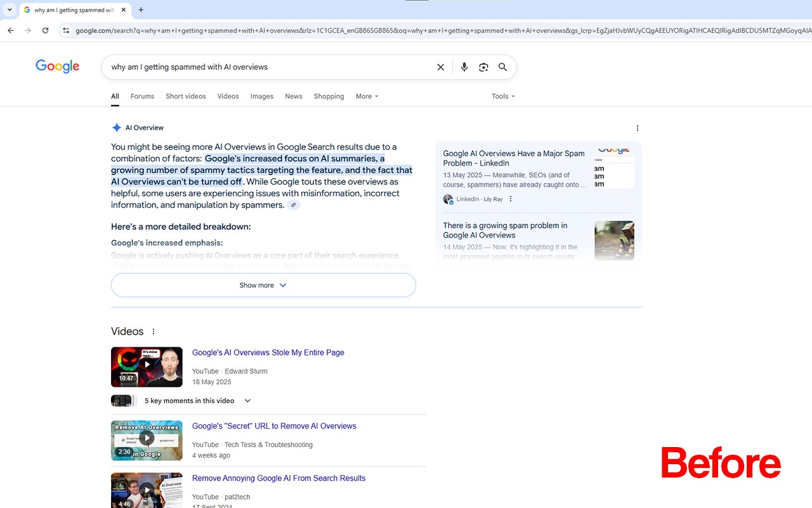Open LinkedIn Lily Ray source options menu
The image size is (812, 508).
click(511, 199)
